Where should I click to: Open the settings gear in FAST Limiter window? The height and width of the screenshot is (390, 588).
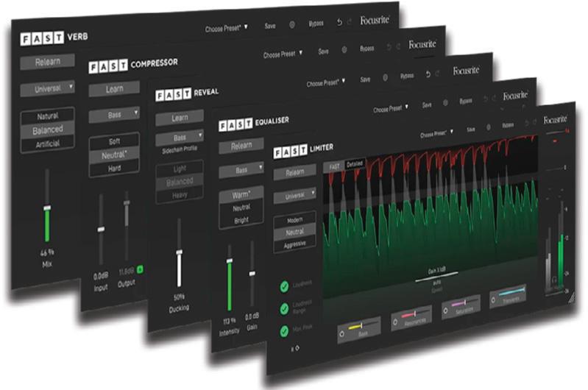coord(488,127)
